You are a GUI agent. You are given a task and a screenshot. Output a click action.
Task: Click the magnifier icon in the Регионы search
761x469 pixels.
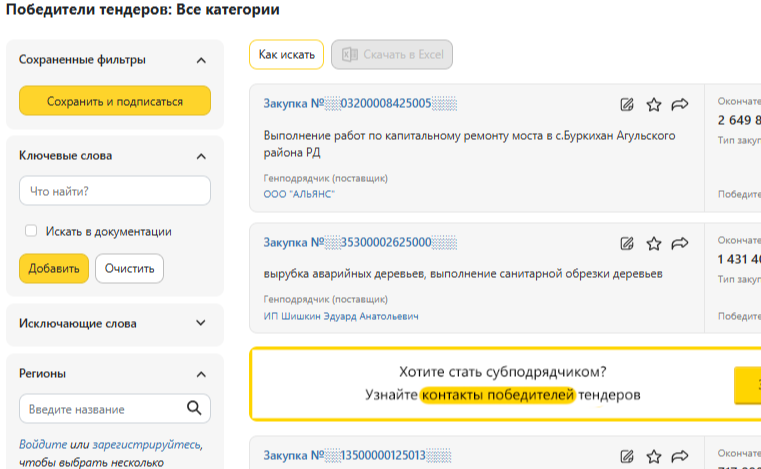click(194, 408)
